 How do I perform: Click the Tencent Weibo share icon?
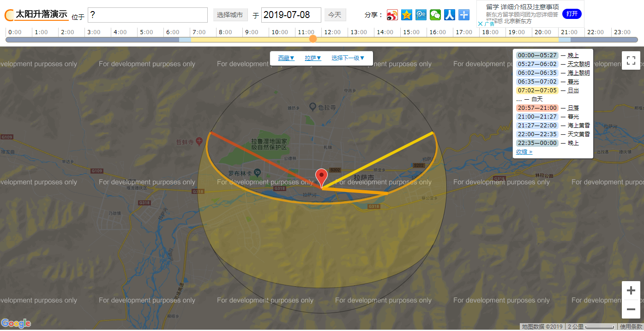tap(421, 15)
